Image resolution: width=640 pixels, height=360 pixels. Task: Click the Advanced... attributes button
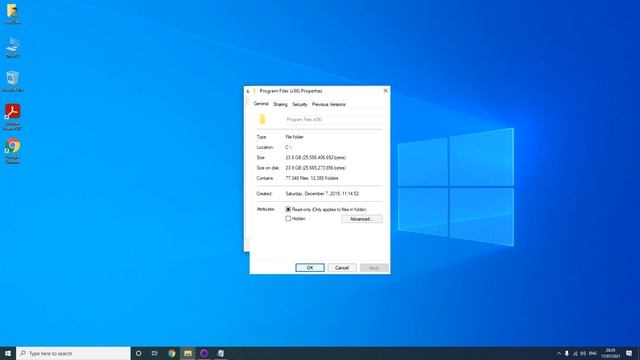click(x=362, y=219)
